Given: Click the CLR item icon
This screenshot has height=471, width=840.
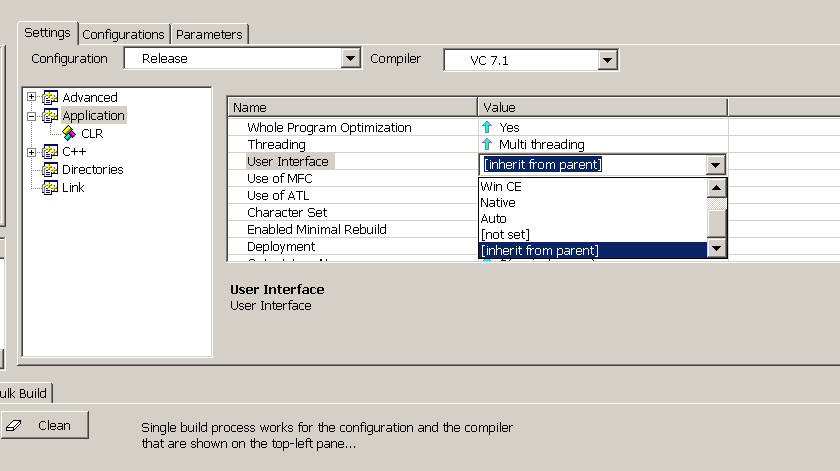Looking at the screenshot, I should [x=69, y=133].
